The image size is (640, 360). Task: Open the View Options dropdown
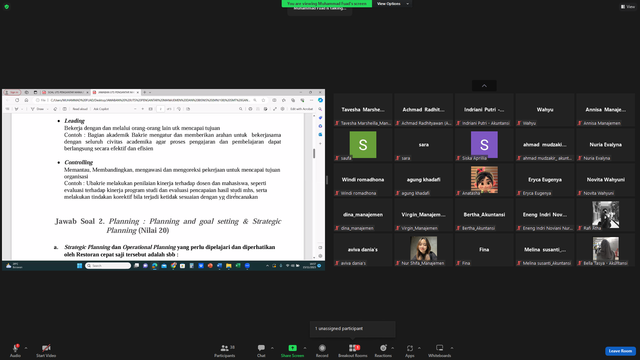tap(393, 4)
